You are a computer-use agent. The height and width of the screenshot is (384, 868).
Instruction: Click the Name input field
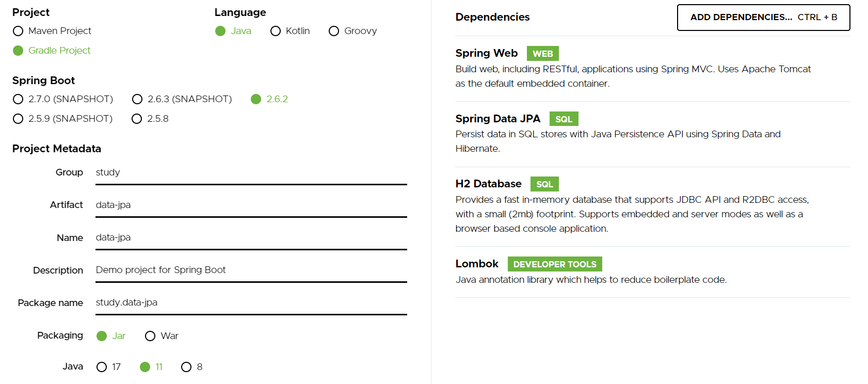251,238
